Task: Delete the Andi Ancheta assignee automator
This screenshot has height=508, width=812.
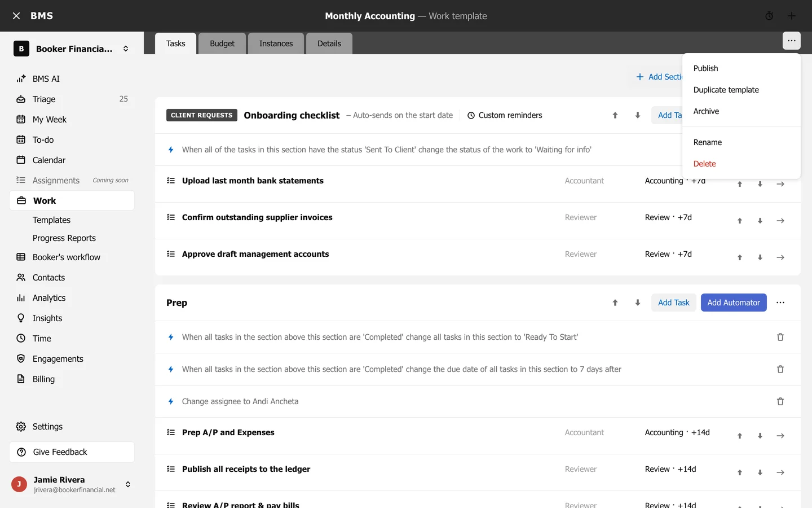Action: [780, 401]
